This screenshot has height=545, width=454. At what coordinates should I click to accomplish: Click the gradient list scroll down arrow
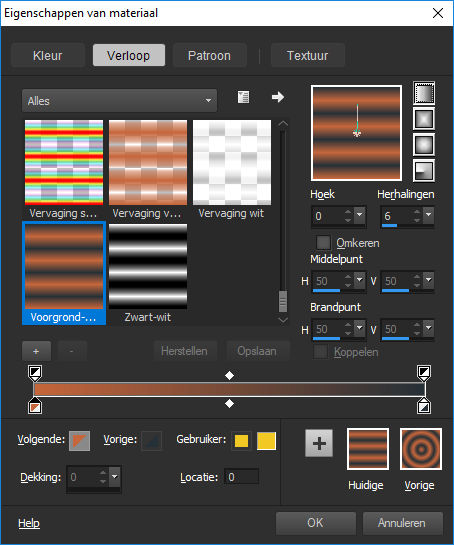coord(283,320)
